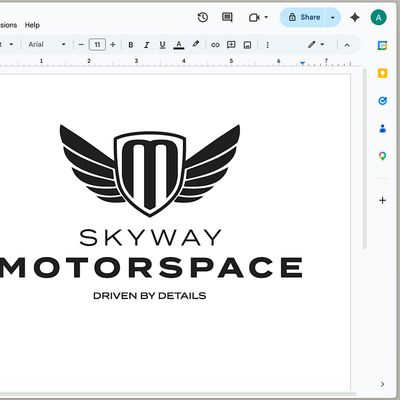Viewport: 400px width, 400px height.
Task: Open Google Keep side panel icon
Action: tap(382, 73)
